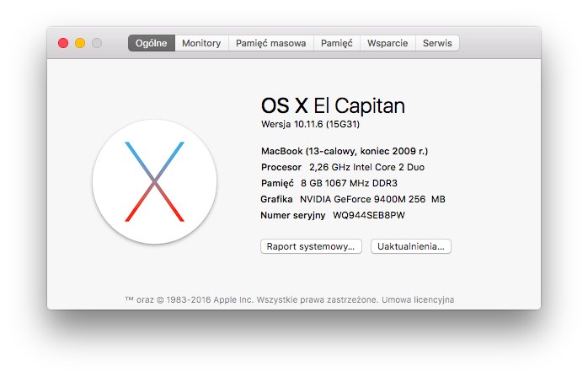Select the graphics value NVIDIA GeForce 9400M 256 MB
The height and width of the screenshot is (377, 588).
[372, 199]
